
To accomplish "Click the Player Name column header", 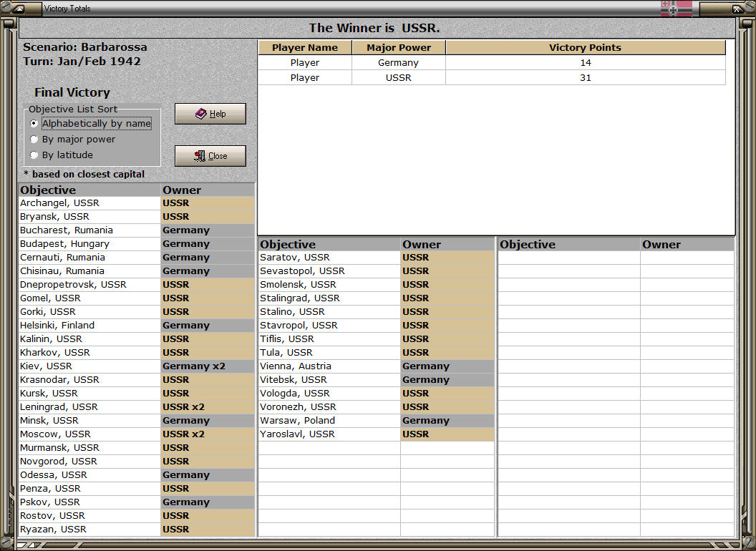I will click(x=305, y=48).
